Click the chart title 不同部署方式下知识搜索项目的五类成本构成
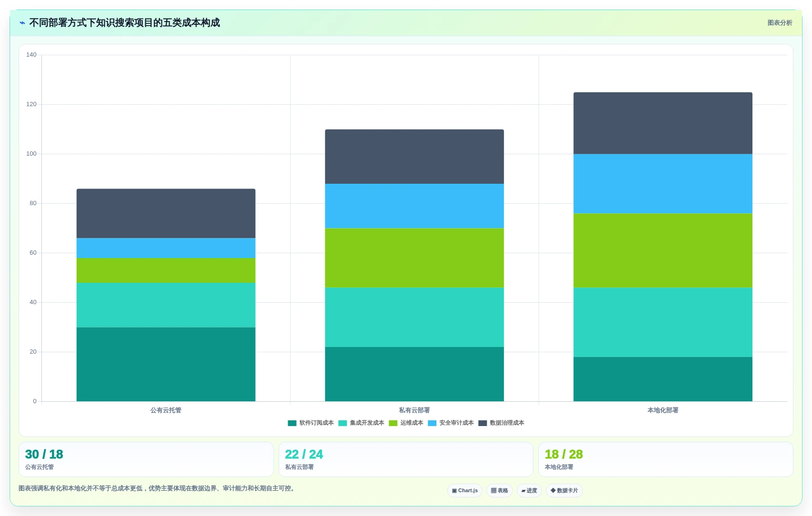This screenshot has height=516, width=812. pos(124,23)
